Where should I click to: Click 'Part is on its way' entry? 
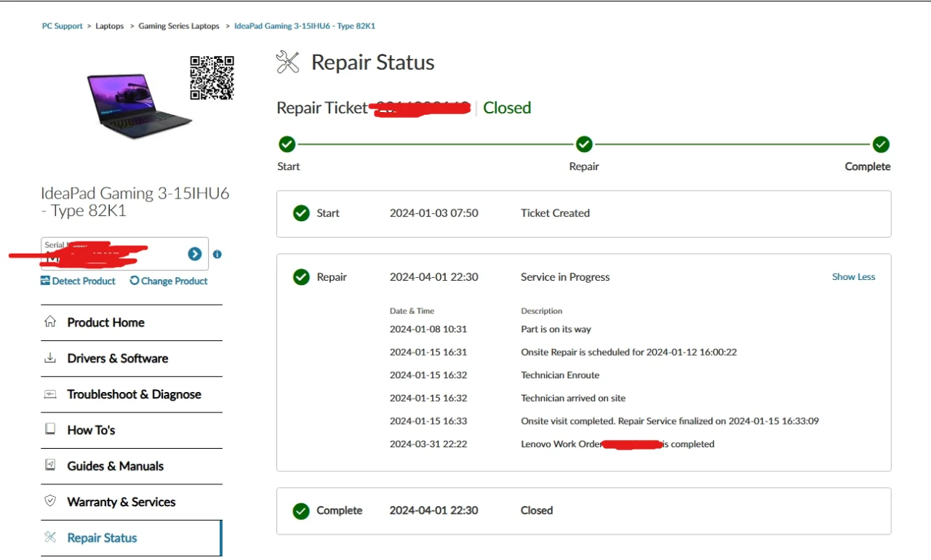(556, 329)
